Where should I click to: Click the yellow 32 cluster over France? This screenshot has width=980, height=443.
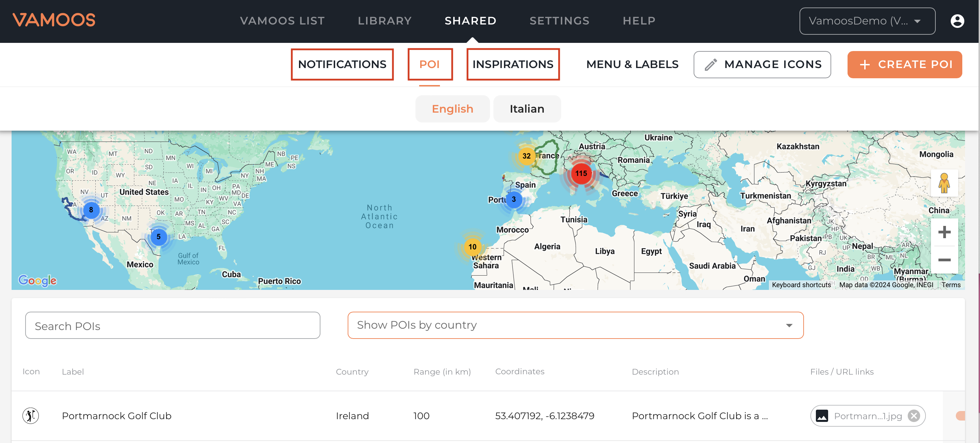point(526,156)
